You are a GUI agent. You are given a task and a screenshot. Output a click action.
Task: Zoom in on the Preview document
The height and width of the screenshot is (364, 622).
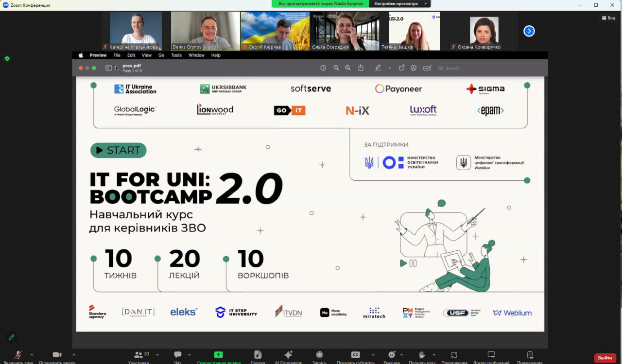(348, 68)
